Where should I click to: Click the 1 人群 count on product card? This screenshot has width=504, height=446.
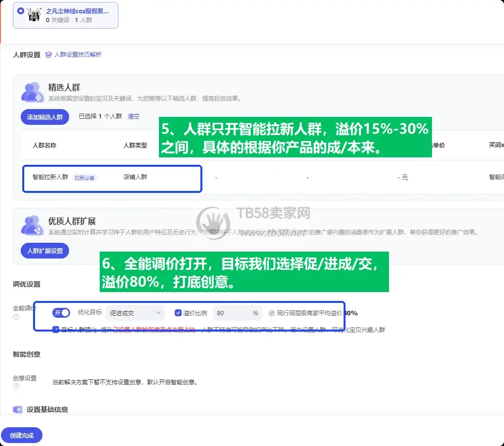point(83,20)
